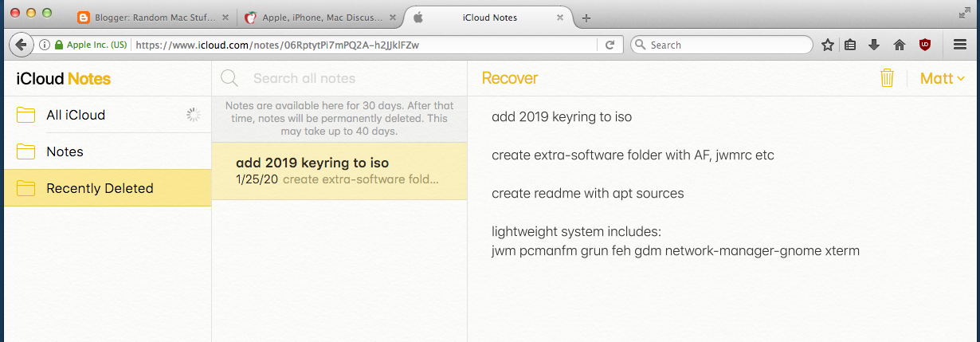This screenshot has height=342, width=980.
Task: Click the Apple Inc. (US) security badge
Action: tap(91, 45)
